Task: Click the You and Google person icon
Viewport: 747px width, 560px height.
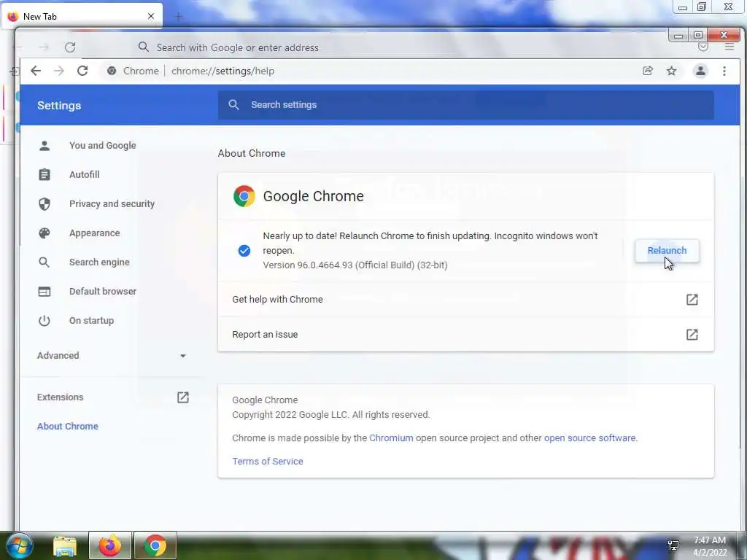Action: coord(44,145)
